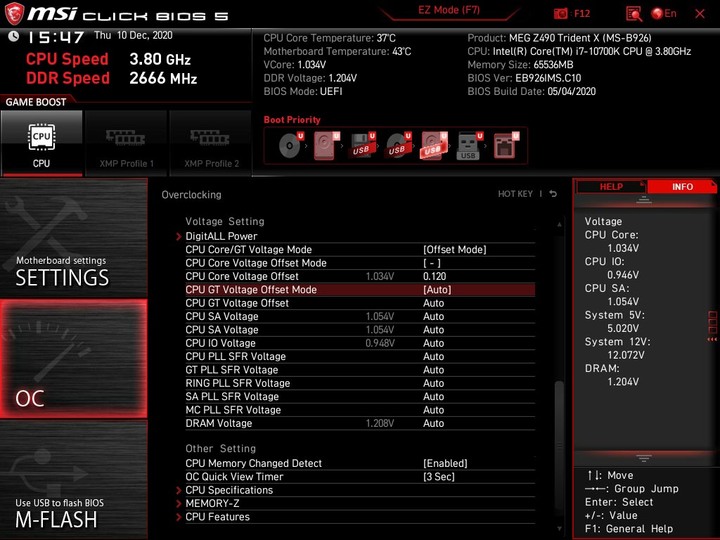Select the first optical disc boot device icon
Image resolution: width=720 pixels, height=540 pixels.
click(291, 146)
